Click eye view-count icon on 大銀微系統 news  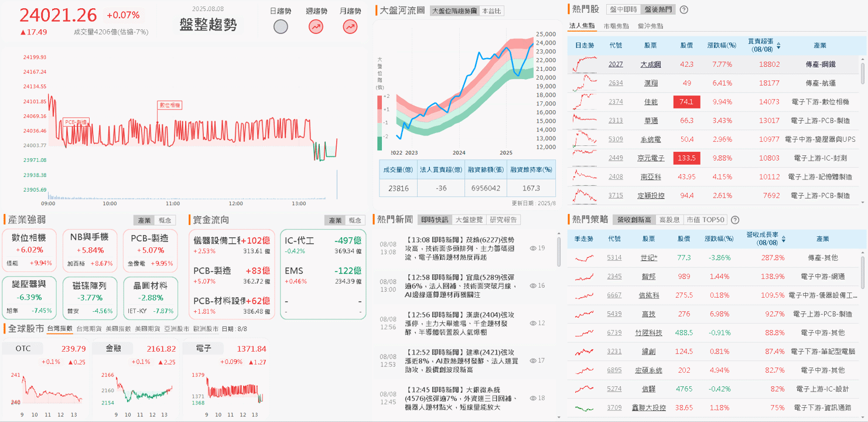click(533, 398)
